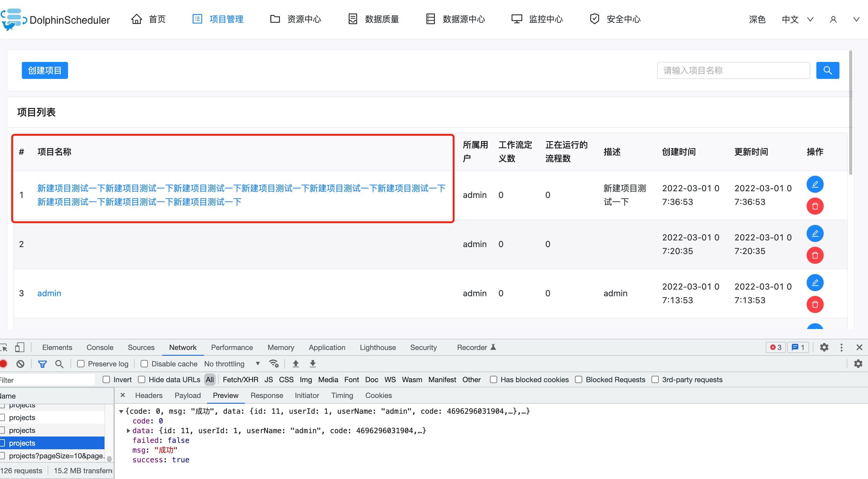Click the search magnifier button beside project search
The width and height of the screenshot is (868, 479).
828,70
